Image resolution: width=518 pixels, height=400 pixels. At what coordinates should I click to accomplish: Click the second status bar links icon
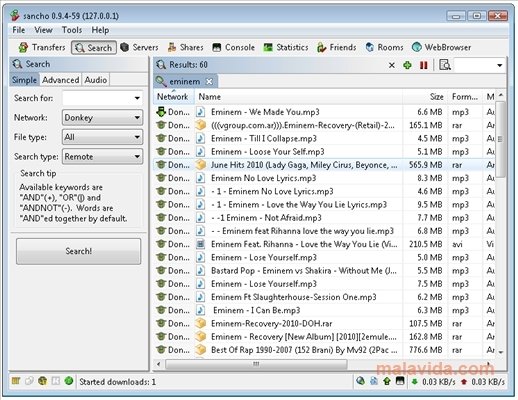pos(29,381)
